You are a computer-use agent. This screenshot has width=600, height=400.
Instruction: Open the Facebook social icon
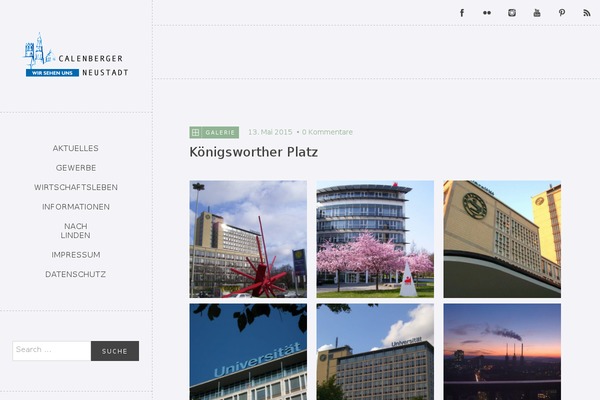[462, 13]
